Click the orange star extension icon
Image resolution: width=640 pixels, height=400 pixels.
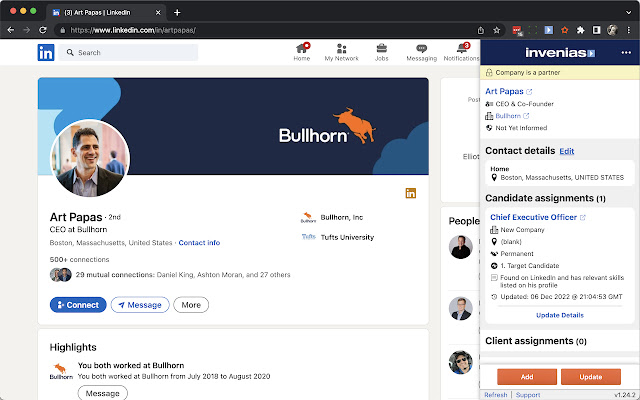pos(564,30)
